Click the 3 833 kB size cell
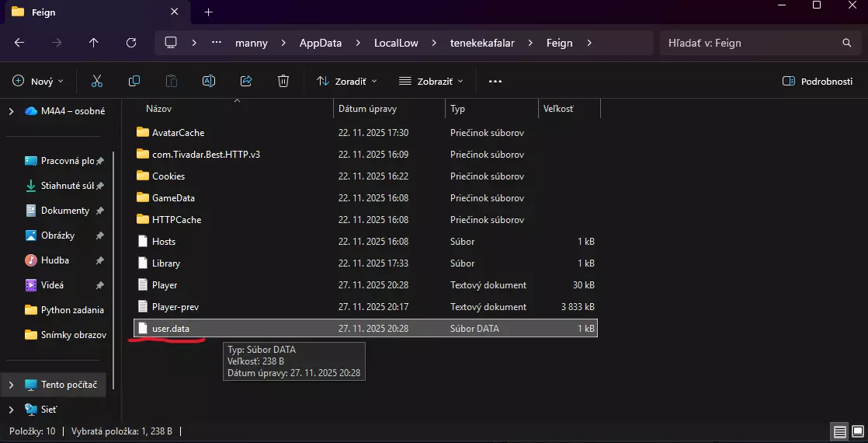 click(x=578, y=307)
